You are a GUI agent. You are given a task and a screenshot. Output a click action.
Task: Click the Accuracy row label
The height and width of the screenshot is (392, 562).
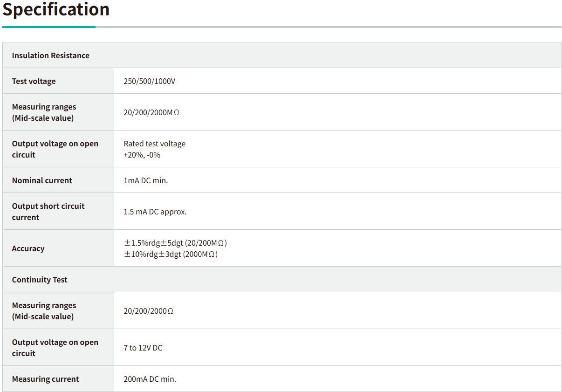pos(28,248)
